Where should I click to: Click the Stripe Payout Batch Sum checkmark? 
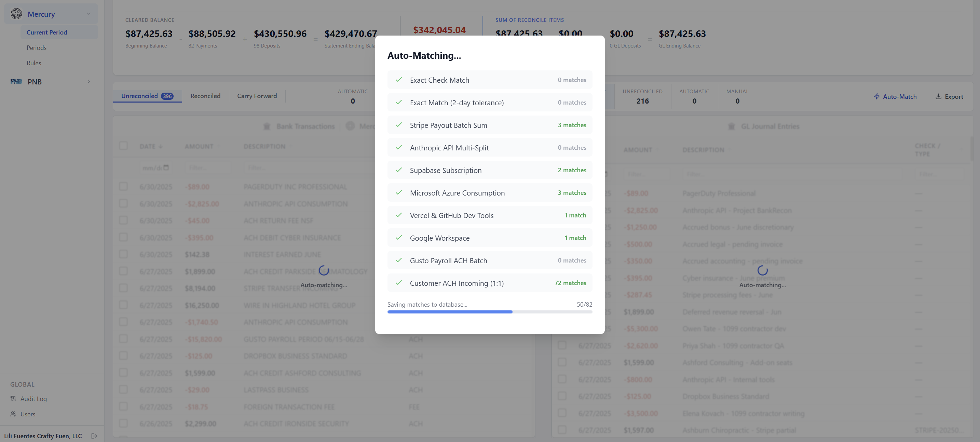(399, 125)
